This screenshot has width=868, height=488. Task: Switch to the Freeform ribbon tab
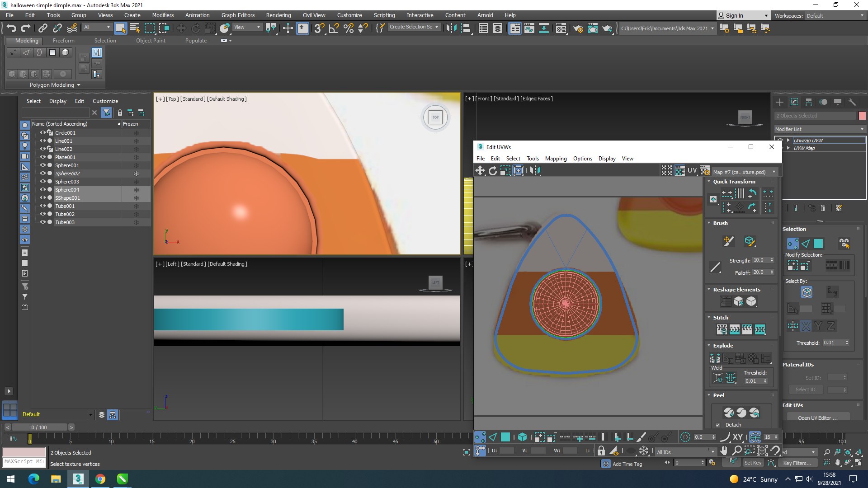point(63,41)
